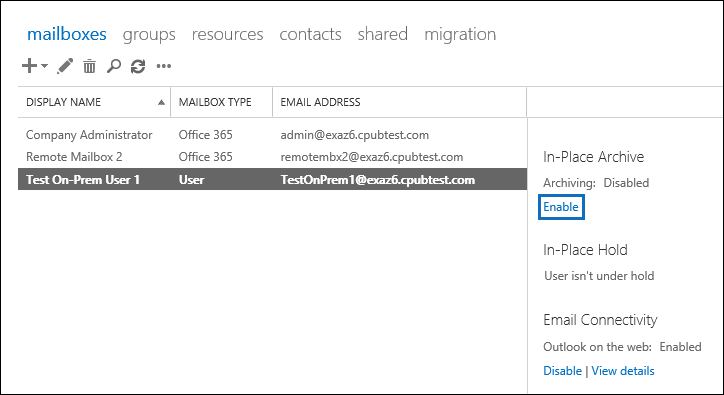Click the MAILBOX TYPE column header

coord(222,102)
